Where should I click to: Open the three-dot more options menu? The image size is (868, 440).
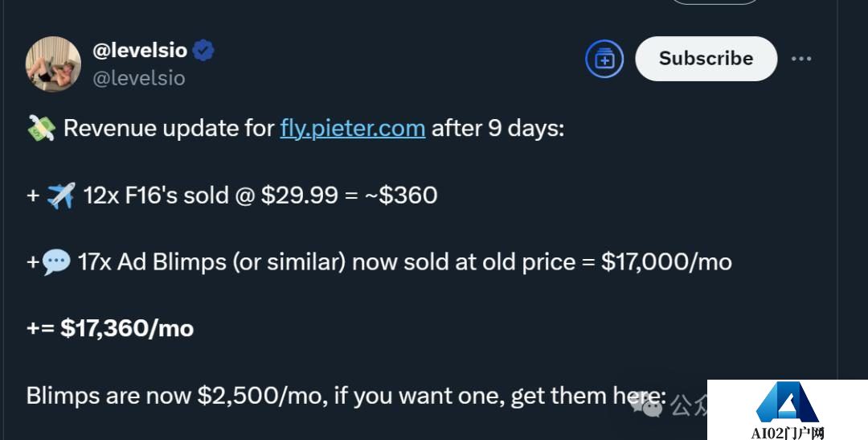coord(801,59)
